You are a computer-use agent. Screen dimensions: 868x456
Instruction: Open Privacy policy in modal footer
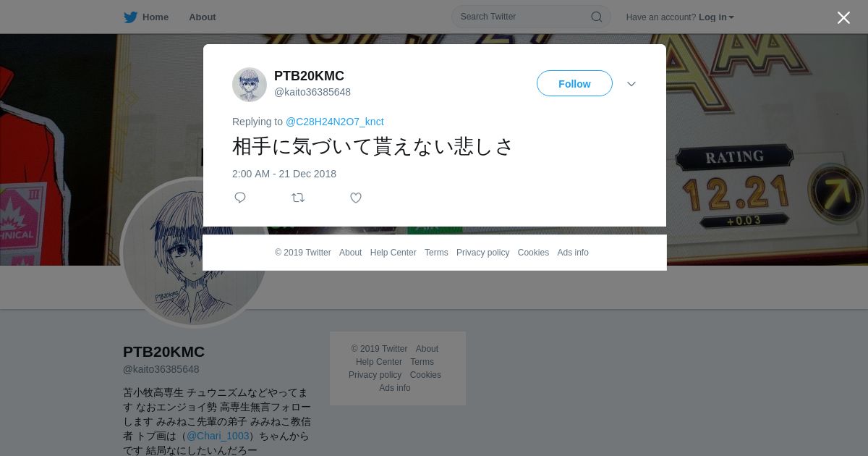click(x=482, y=253)
